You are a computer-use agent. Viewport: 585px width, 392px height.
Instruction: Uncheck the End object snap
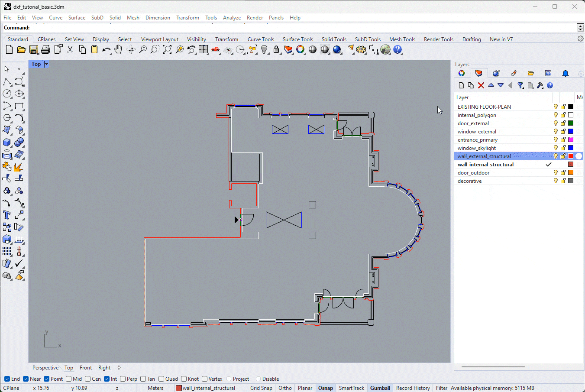(7, 379)
